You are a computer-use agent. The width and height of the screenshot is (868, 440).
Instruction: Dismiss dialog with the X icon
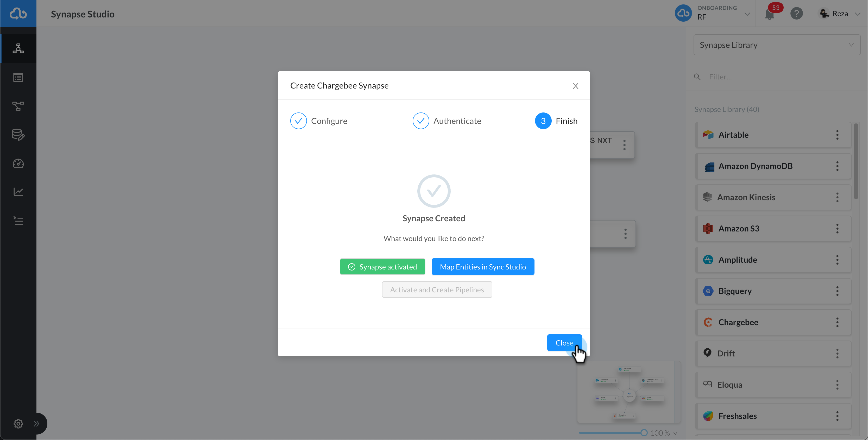(576, 86)
